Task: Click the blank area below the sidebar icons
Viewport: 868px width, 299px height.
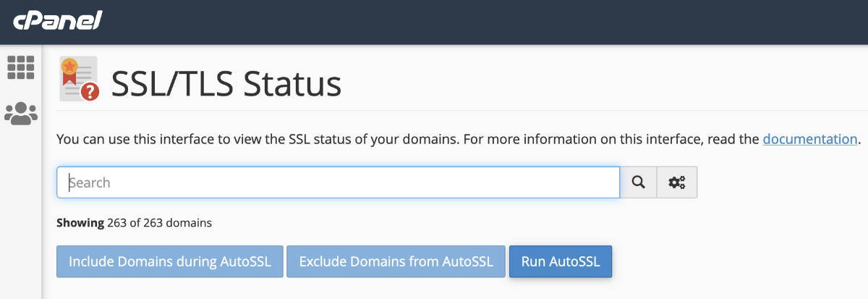Action: (21, 217)
